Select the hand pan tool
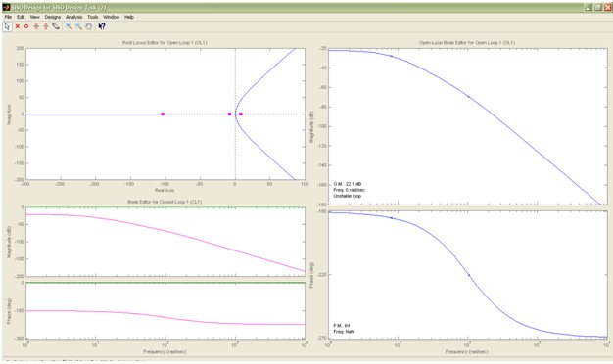 [89, 26]
